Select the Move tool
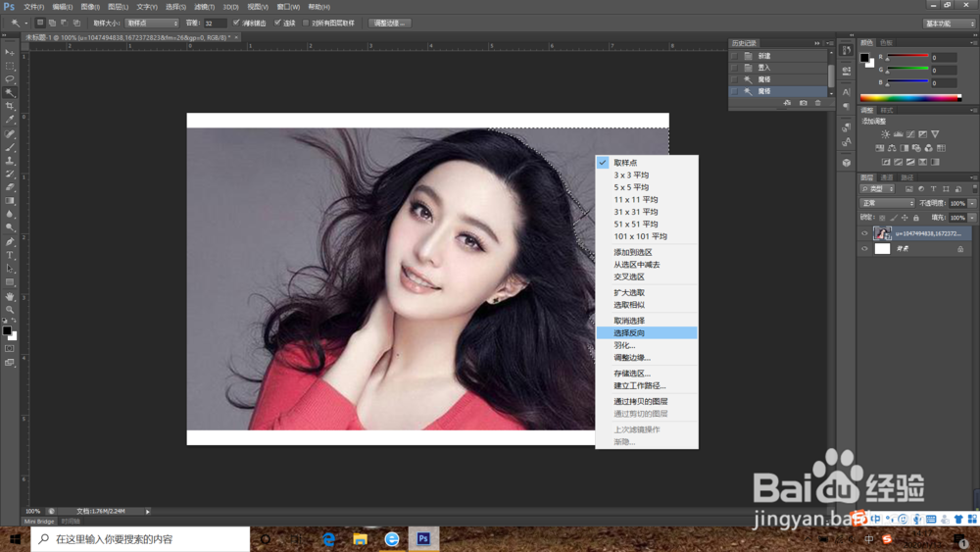 coord(10,53)
